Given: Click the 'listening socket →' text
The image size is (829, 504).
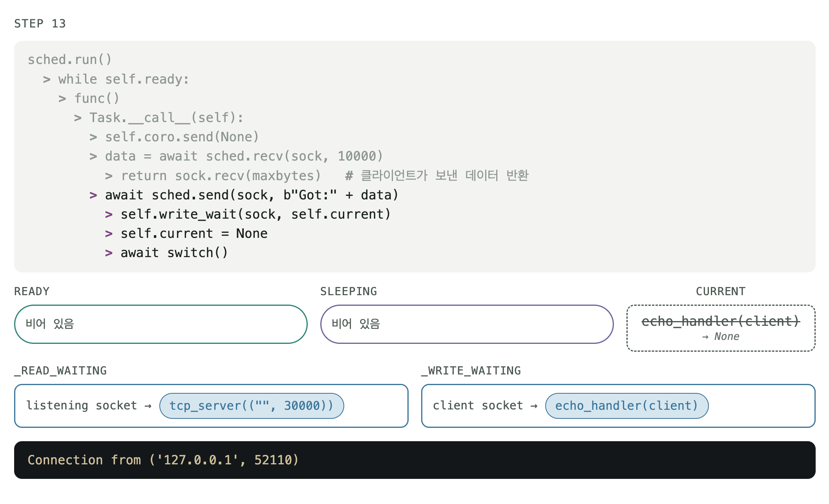Looking at the screenshot, I should [89, 405].
